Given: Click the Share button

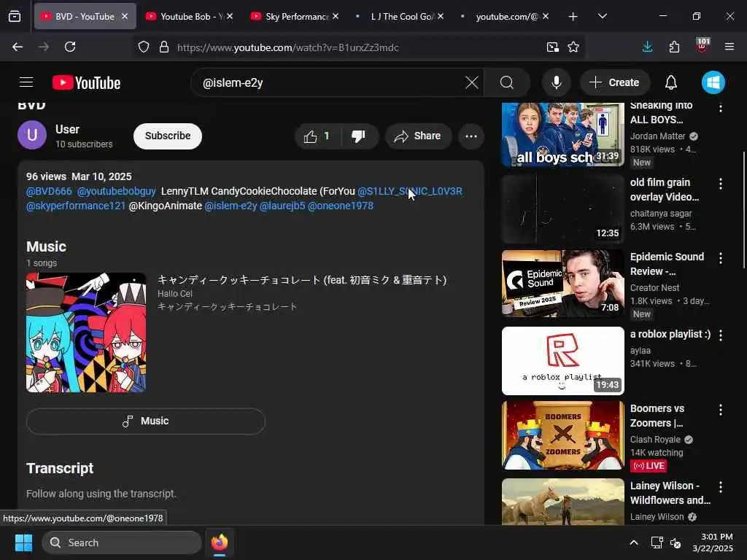Looking at the screenshot, I should coord(418,136).
